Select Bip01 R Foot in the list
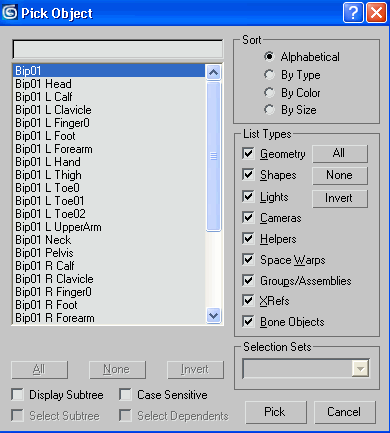Viewport: 390px width, 433px height. click(x=109, y=305)
